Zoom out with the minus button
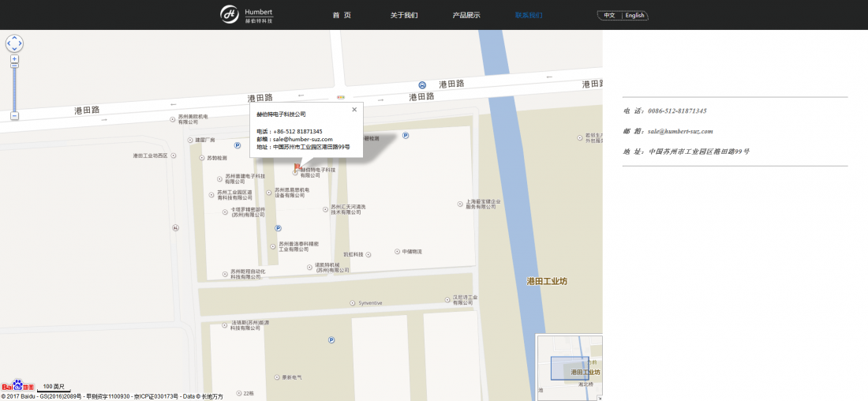Image resolution: width=868 pixels, height=401 pixels. [14, 116]
